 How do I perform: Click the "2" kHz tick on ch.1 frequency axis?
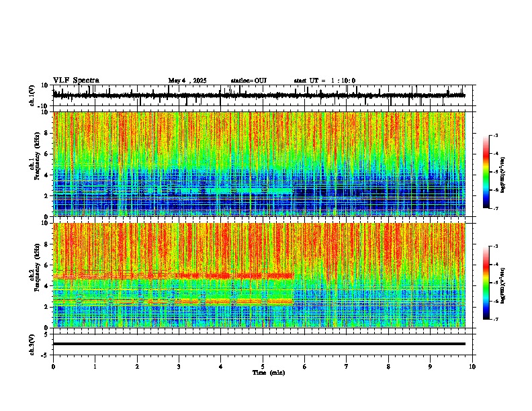point(46,196)
